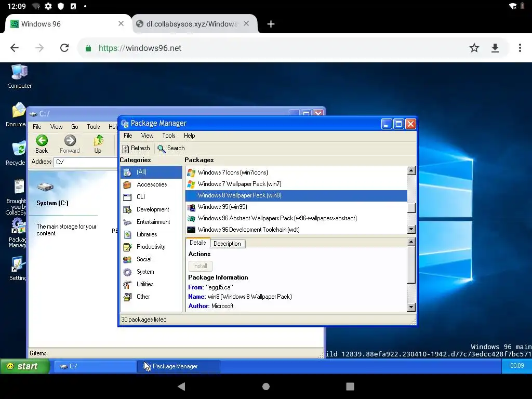Switch to the Details tab

198,243
